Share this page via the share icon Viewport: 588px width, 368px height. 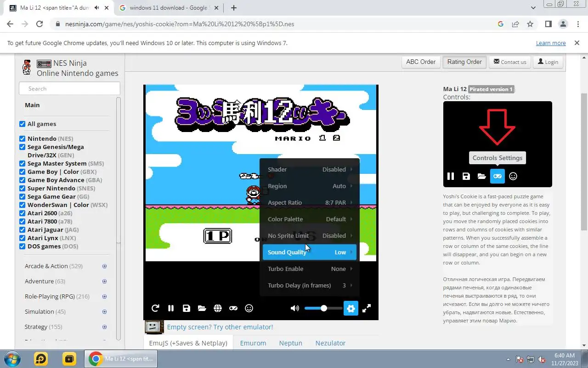coord(515,24)
